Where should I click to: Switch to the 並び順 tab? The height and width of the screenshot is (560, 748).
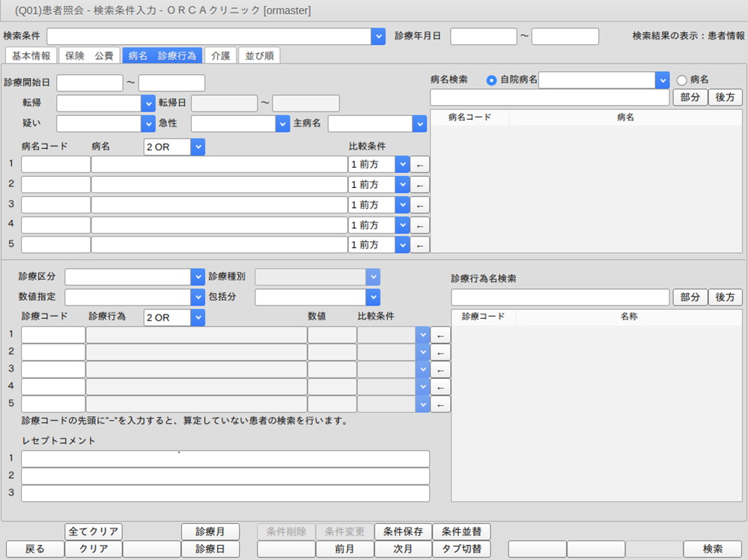click(260, 55)
